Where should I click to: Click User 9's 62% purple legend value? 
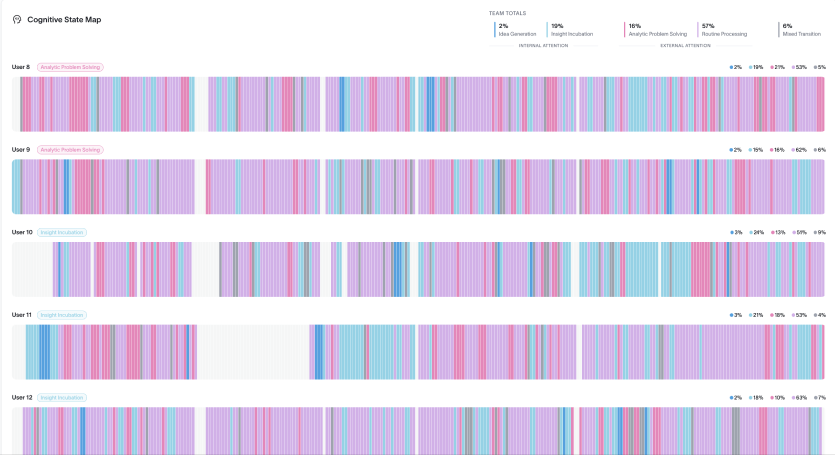(799, 150)
